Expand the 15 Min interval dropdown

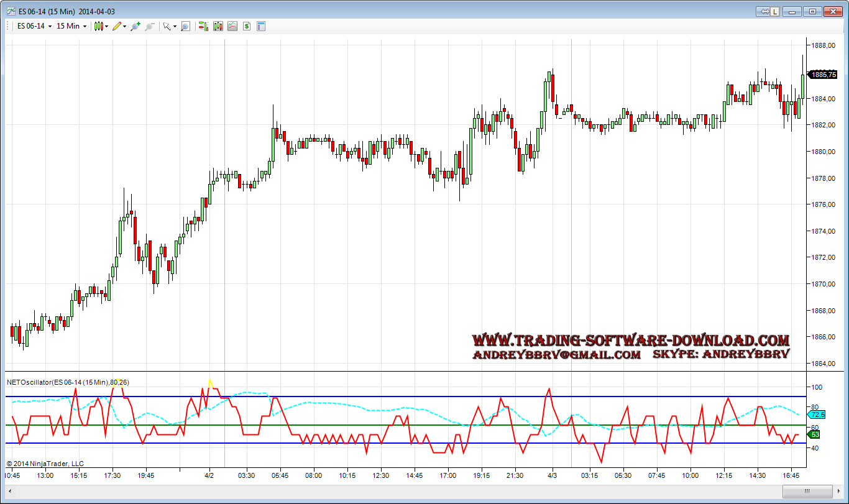pyautogui.click(x=71, y=26)
